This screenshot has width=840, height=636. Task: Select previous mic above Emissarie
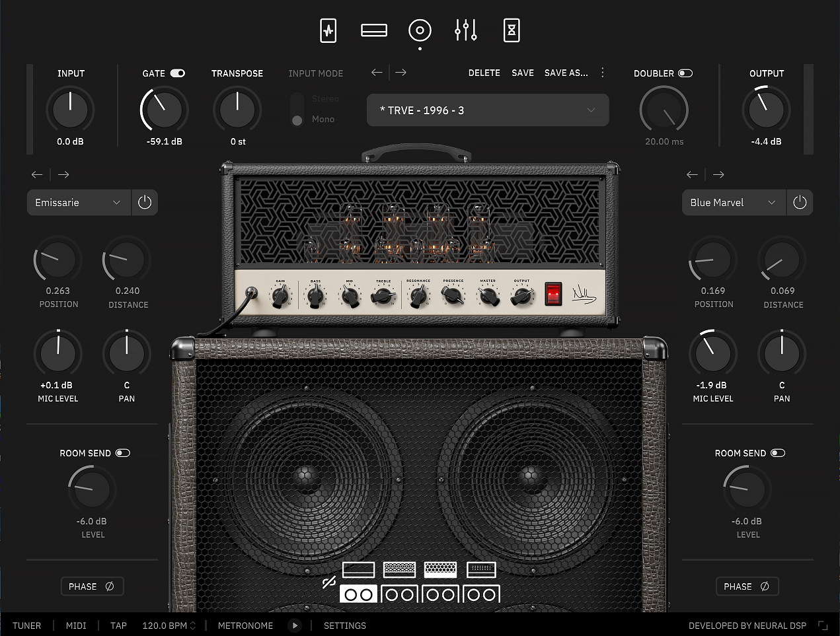[x=37, y=174]
